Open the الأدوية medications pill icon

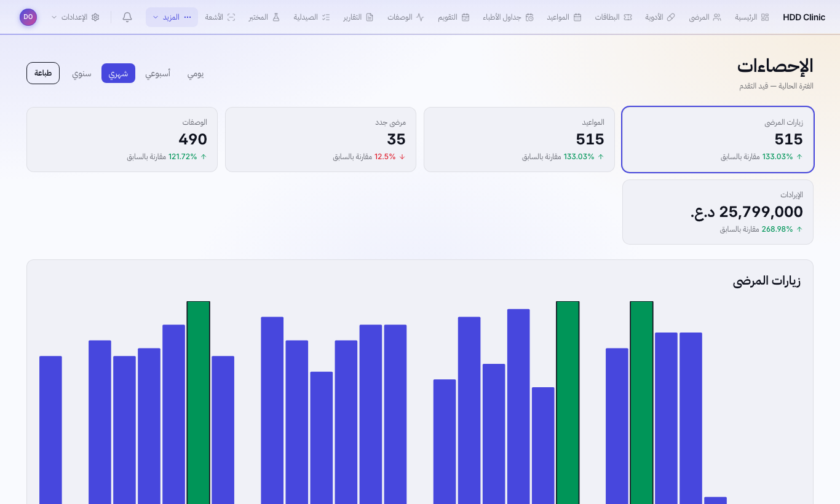click(671, 17)
